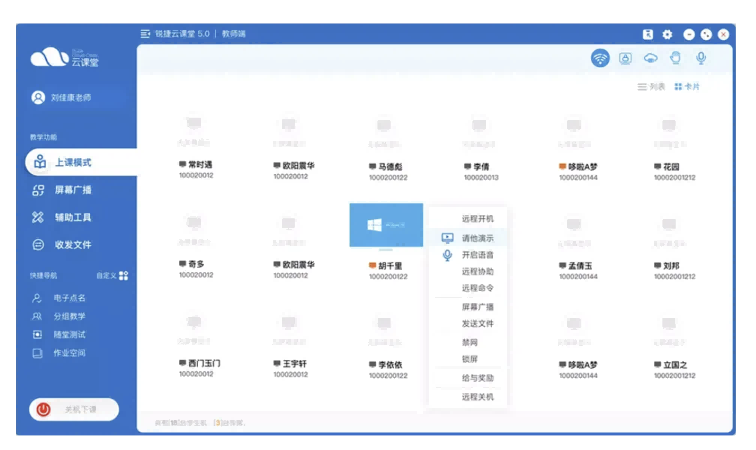Click the microphone icon in top toolbar
Screen dimensions: 756x450
pyautogui.click(x=701, y=58)
